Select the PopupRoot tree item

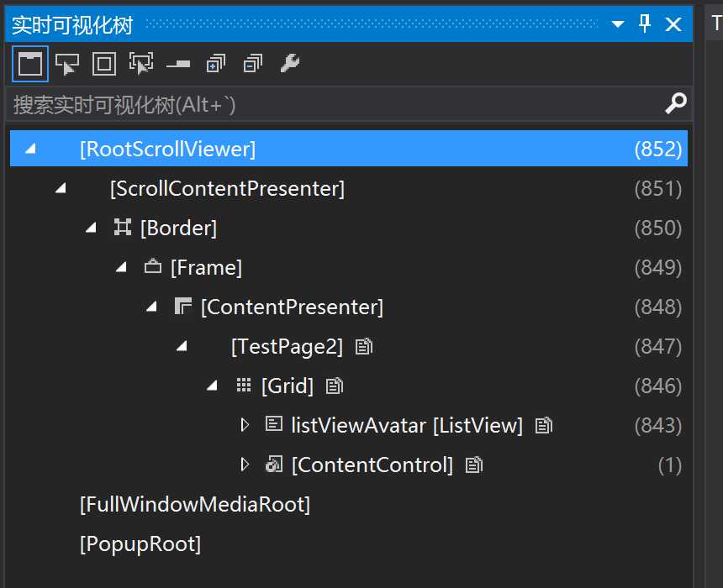pyautogui.click(x=140, y=544)
